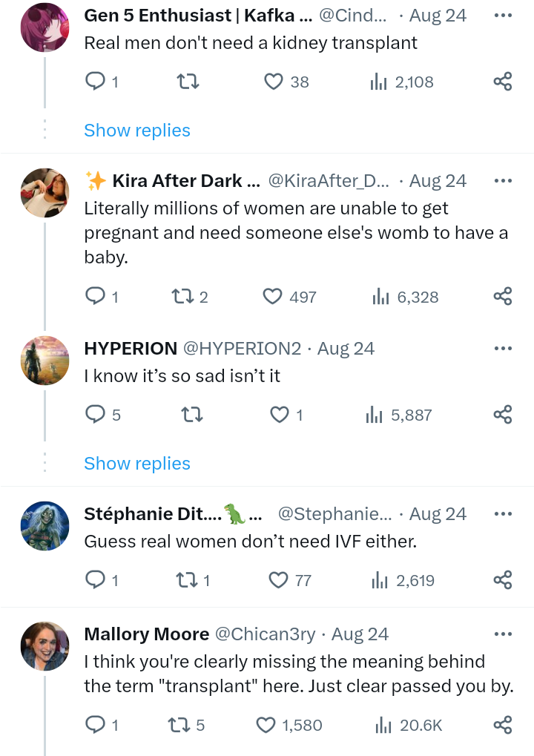Share Mallory Moore's tweet
The height and width of the screenshot is (756, 534).
[503, 725]
